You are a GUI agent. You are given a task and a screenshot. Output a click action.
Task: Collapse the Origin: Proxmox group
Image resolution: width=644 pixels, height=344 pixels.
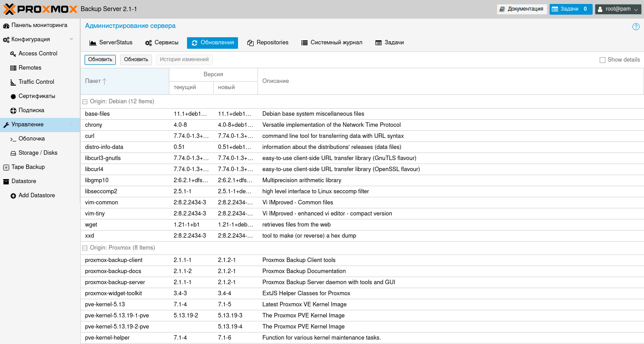[x=85, y=248]
